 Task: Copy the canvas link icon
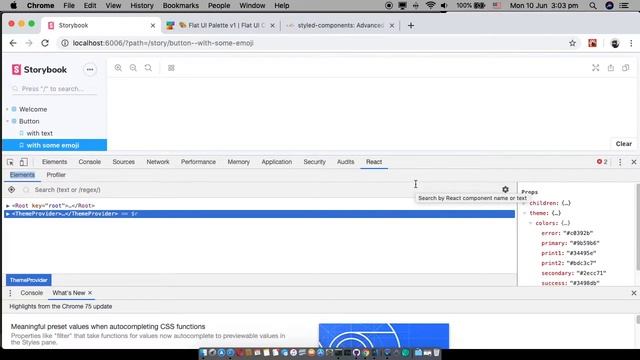click(x=626, y=68)
